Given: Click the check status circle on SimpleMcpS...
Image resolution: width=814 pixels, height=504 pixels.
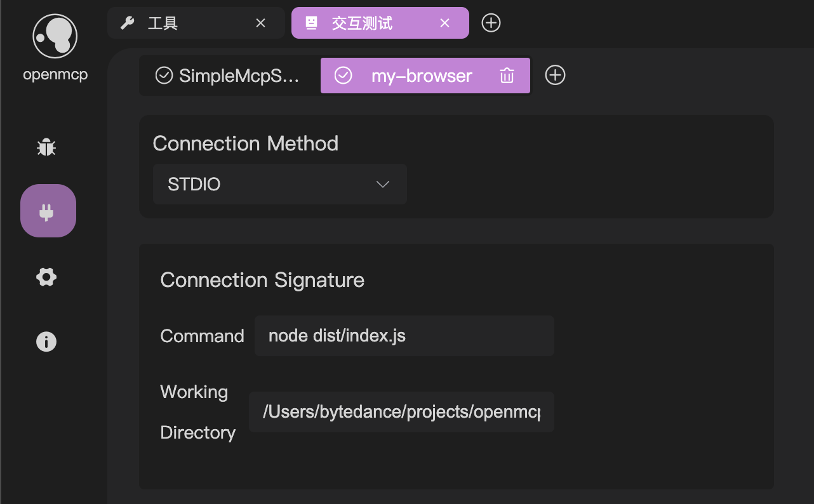Looking at the screenshot, I should [x=164, y=76].
